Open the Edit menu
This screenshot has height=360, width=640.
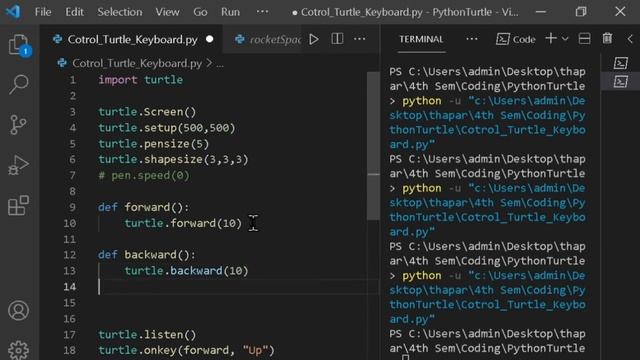(x=74, y=12)
